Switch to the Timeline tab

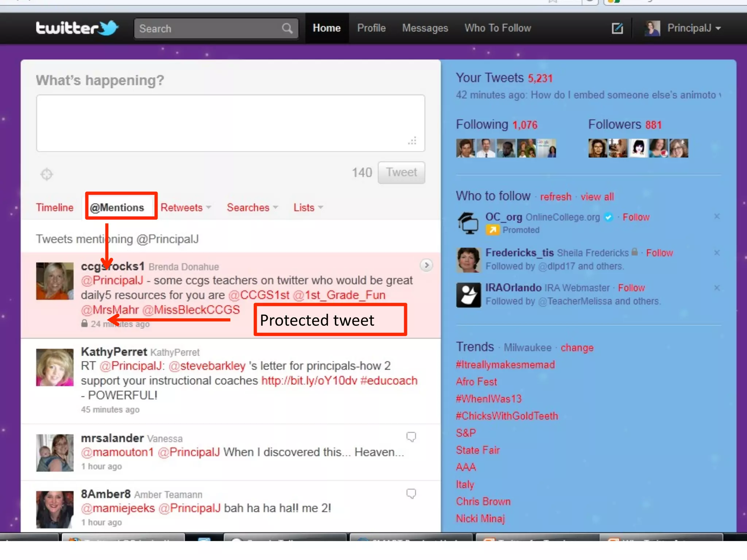(x=55, y=207)
